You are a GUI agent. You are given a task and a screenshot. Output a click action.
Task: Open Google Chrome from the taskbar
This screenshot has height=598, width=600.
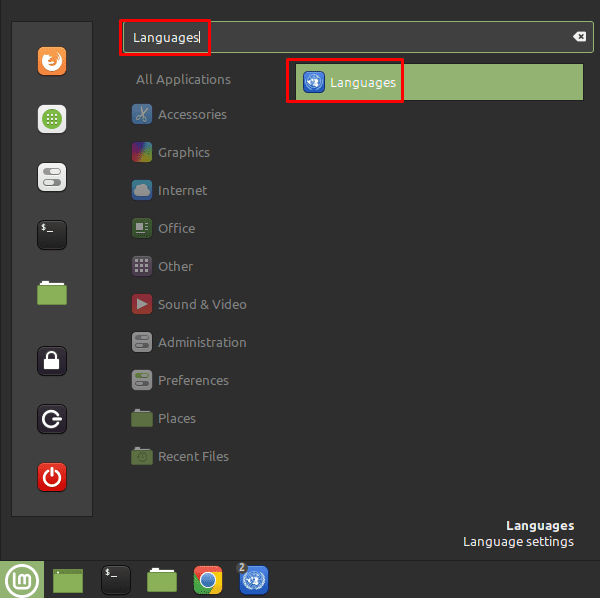click(208, 580)
